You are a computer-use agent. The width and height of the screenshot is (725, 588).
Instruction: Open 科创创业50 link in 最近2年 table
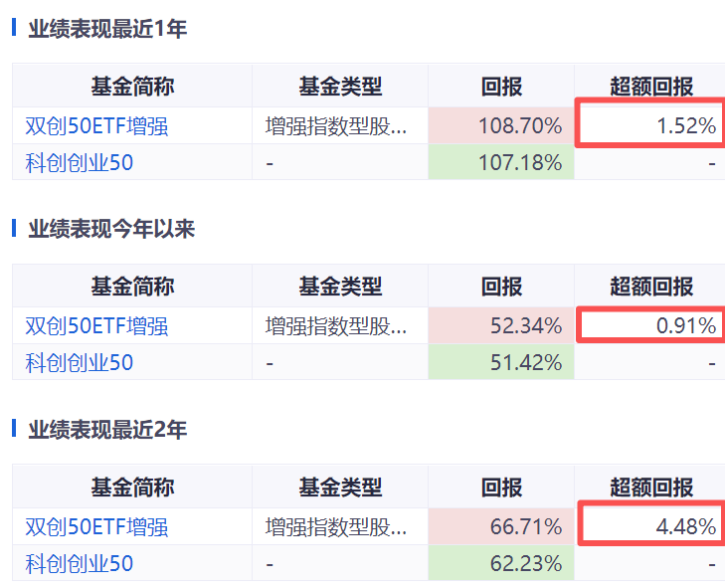coord(80,563)
